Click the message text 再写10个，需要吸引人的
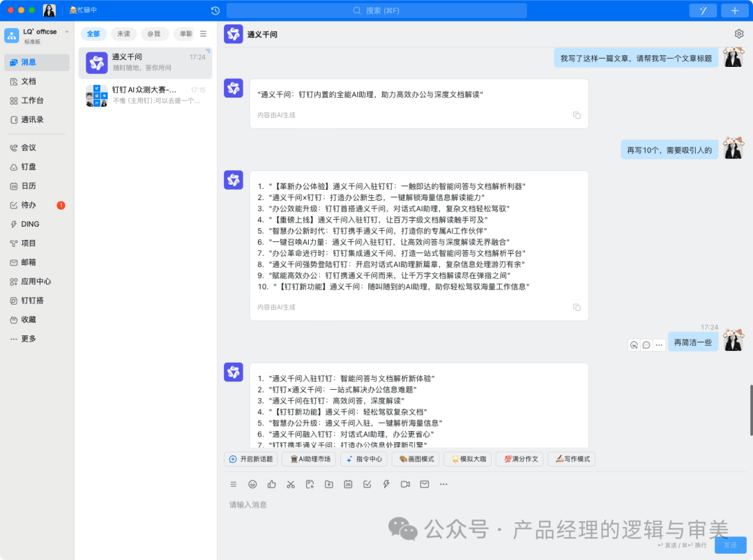This screenshot has width=753, height=560. click(669, 151)
